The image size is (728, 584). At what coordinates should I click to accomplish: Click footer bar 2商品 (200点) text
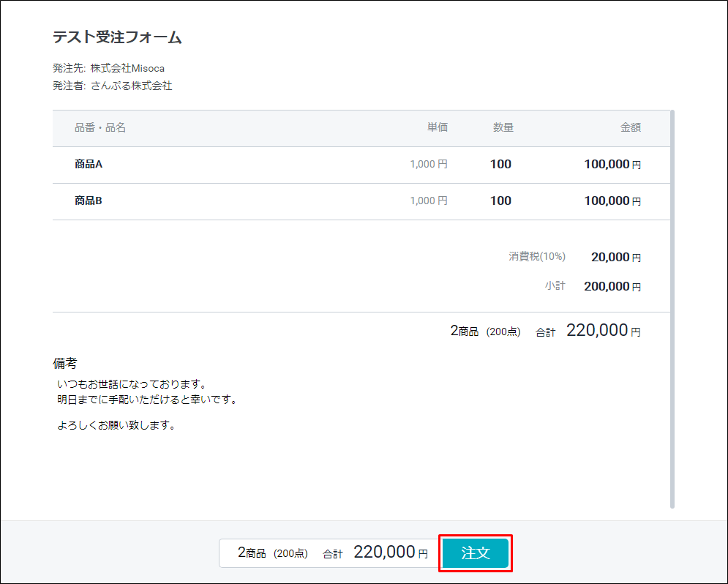pos(272,553)
